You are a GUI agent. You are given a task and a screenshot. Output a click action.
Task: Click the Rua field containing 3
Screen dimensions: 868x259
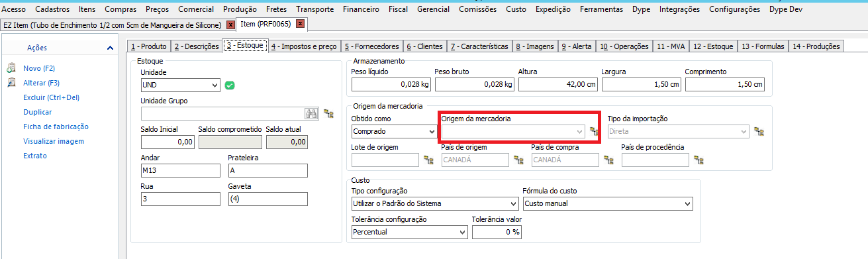tap(180, 199)
